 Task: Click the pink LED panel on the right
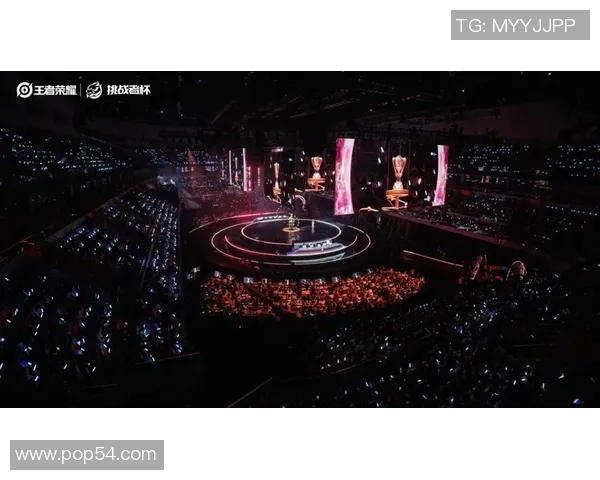(440, 175)
